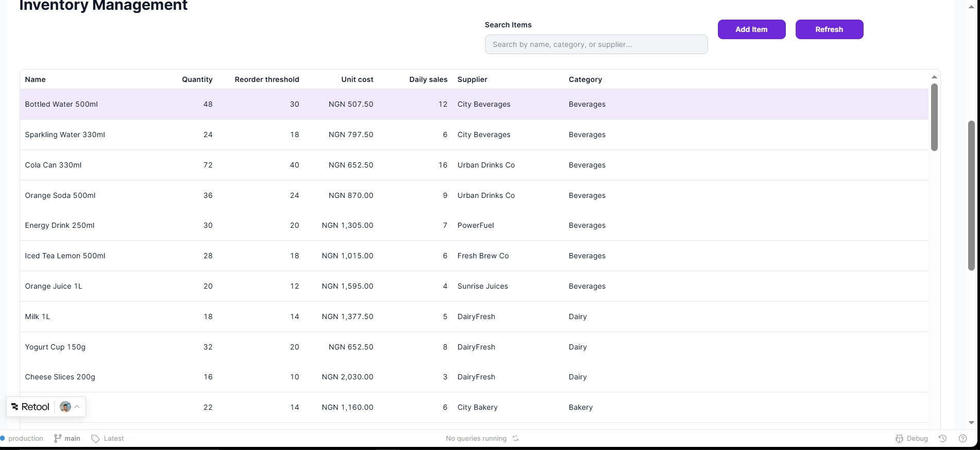The height and width of the screenshot is (450, 980).
Task: Open the history clock icon
Action: [x=942, y=438]
